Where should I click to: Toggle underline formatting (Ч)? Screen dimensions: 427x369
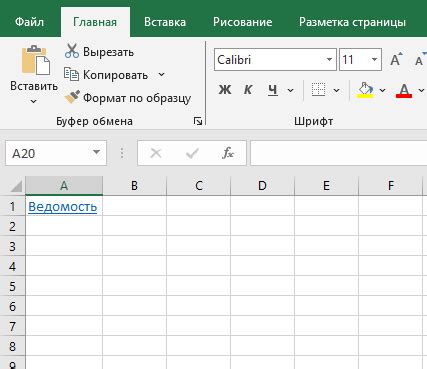(273, 90)
